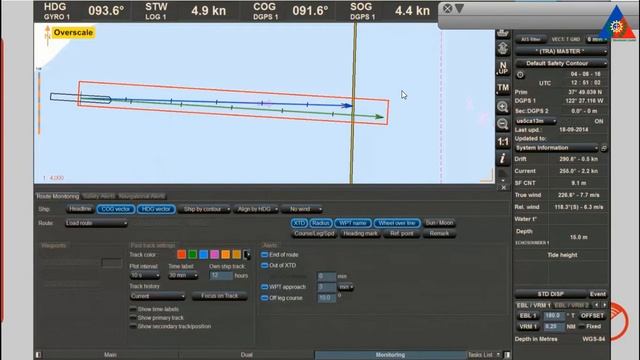Toggle the Wheel over line display
This screenshot has height=360, width=640.
(397, 223)
